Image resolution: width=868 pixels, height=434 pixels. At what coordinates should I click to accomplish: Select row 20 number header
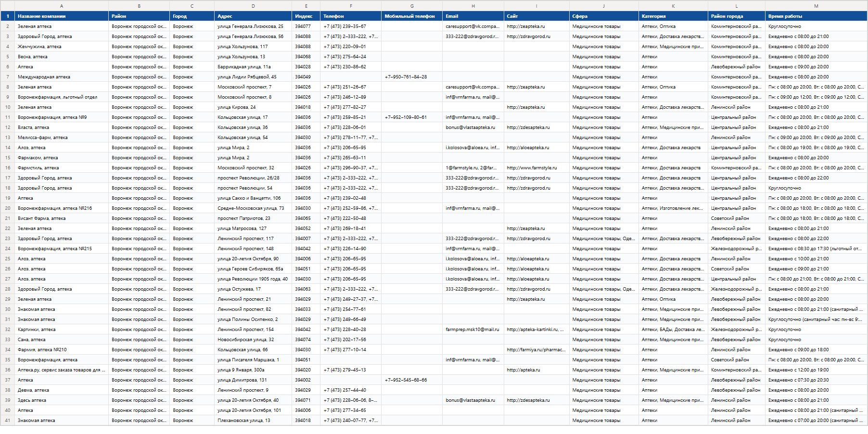tap(8, 208)
